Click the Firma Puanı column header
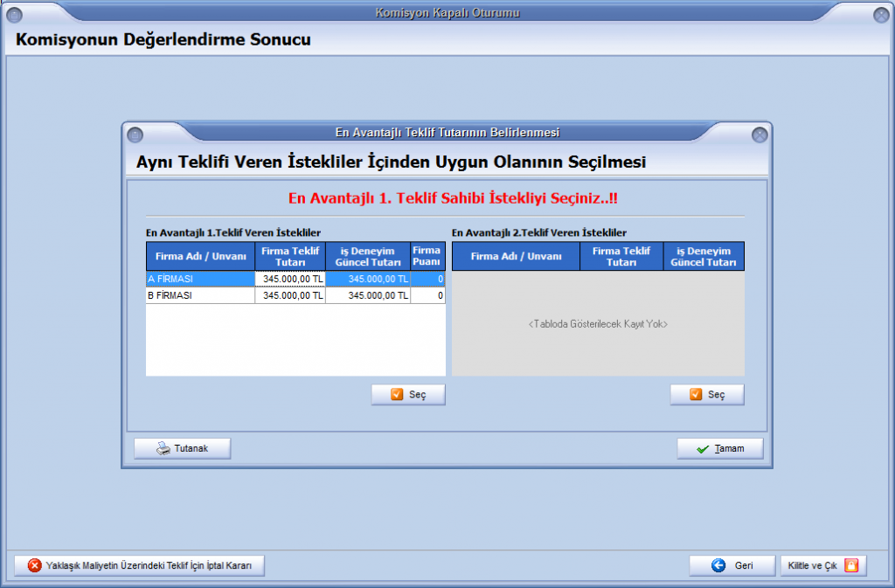Screen dimensions: 895x588 point(427,256)
